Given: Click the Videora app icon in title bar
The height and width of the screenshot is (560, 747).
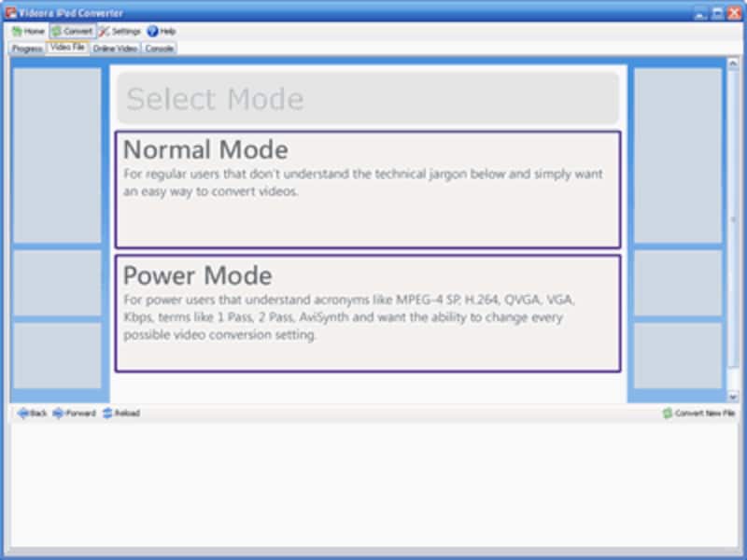Looking at the screenshot, I should [x=11, y=12].
